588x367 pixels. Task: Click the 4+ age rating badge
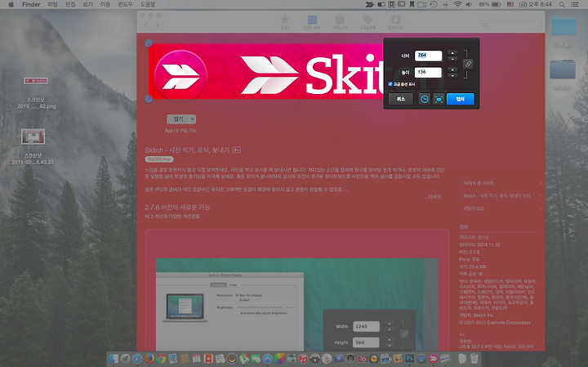pos(237,150)
